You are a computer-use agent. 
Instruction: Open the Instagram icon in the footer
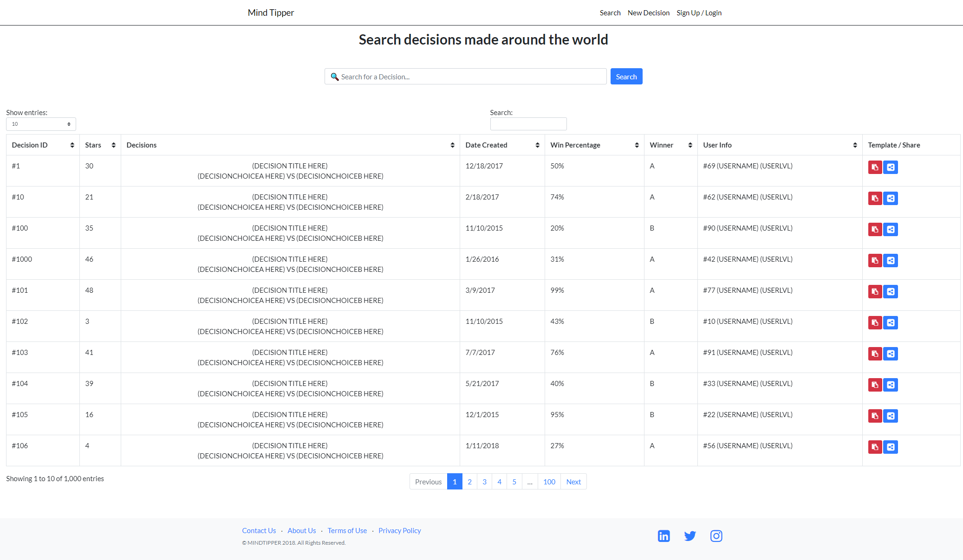click(x=716, y=536)
